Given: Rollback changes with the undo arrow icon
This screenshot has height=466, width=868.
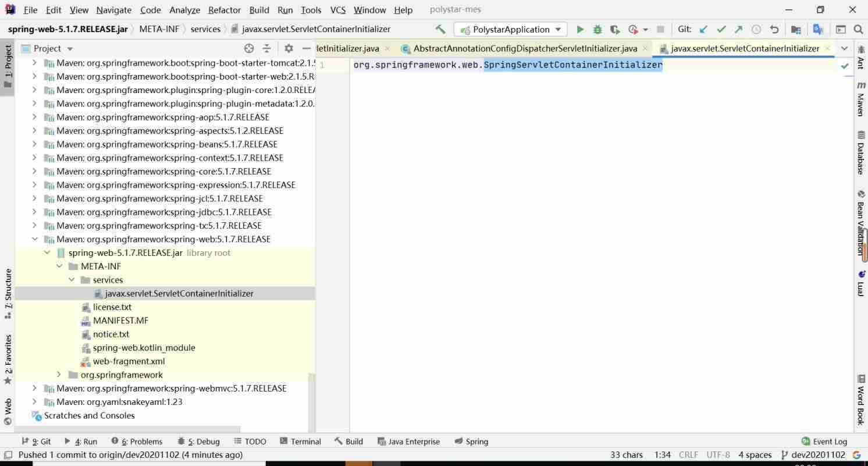Looking at the screenshot, I should [x=774, y=29].
